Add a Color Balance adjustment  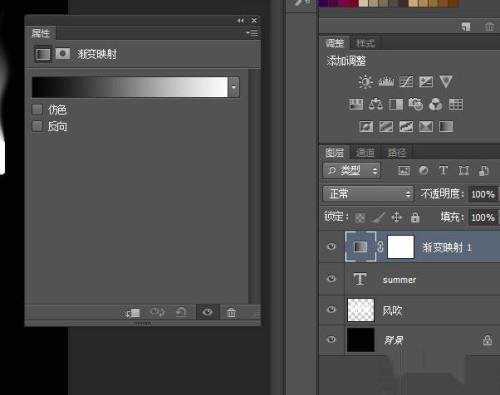(376, 105)
